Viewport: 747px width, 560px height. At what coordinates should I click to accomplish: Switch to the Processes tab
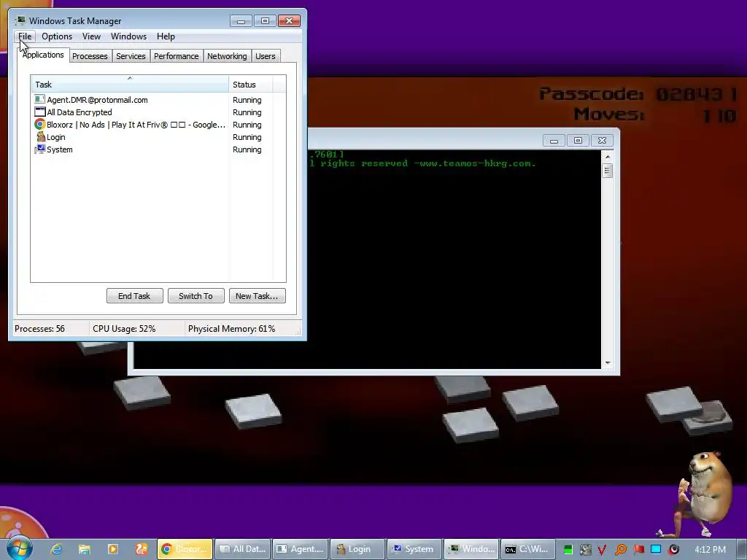tap(90, 56)
